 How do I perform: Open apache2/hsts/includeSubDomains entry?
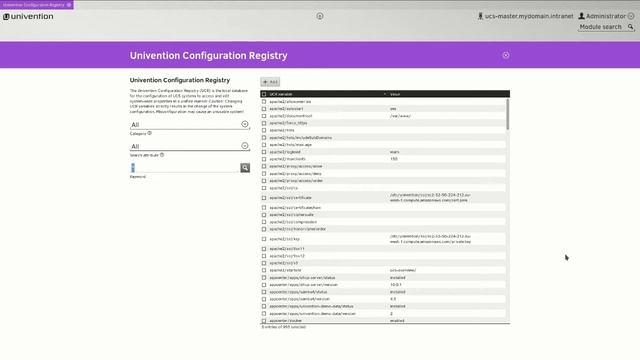[x=300, y=138]
